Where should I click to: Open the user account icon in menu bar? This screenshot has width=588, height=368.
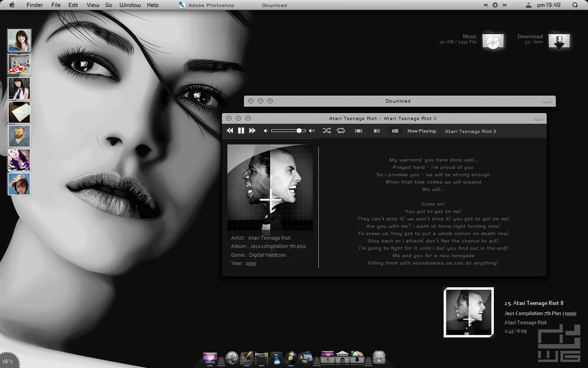tap(529, 5)
